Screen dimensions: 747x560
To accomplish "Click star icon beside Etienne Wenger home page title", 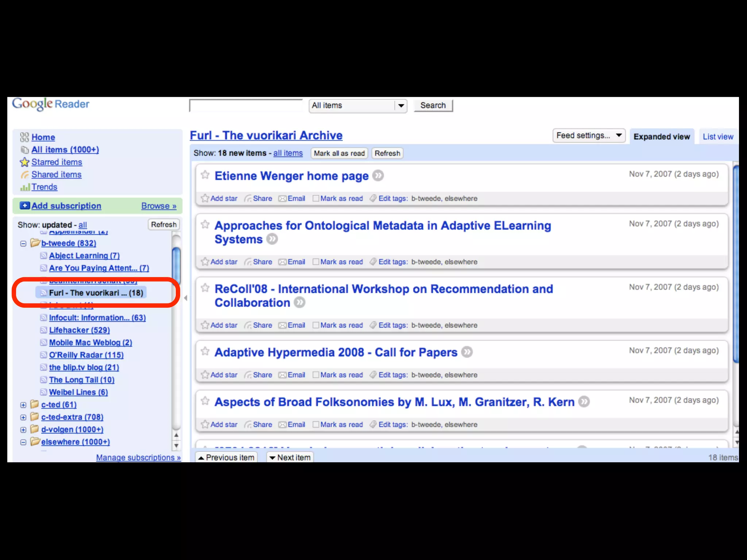I will [x=205, y=175].
